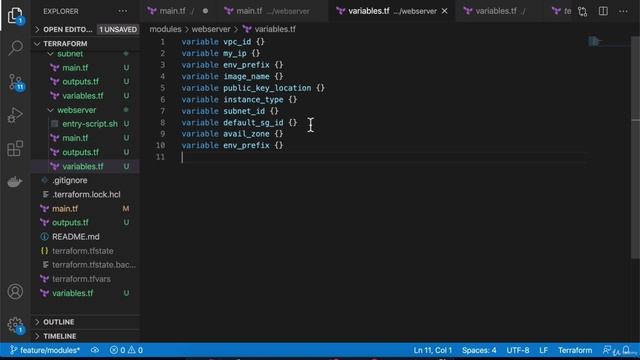Click the 1 UNSAVED badge
This screenshot has width=640, height=360.
pos(118,29)
